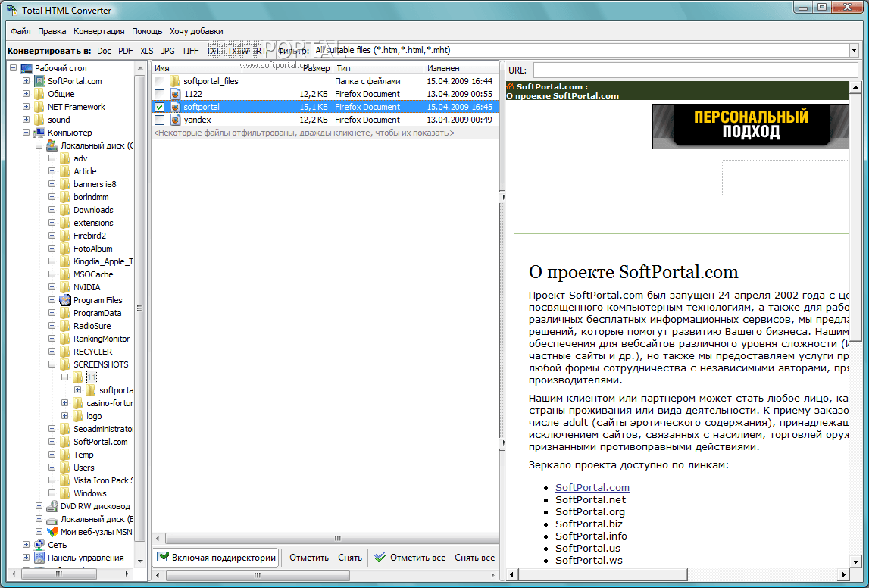Convert to PDF format button
This screenshot has height=588, width=869.
click(125, 51)
